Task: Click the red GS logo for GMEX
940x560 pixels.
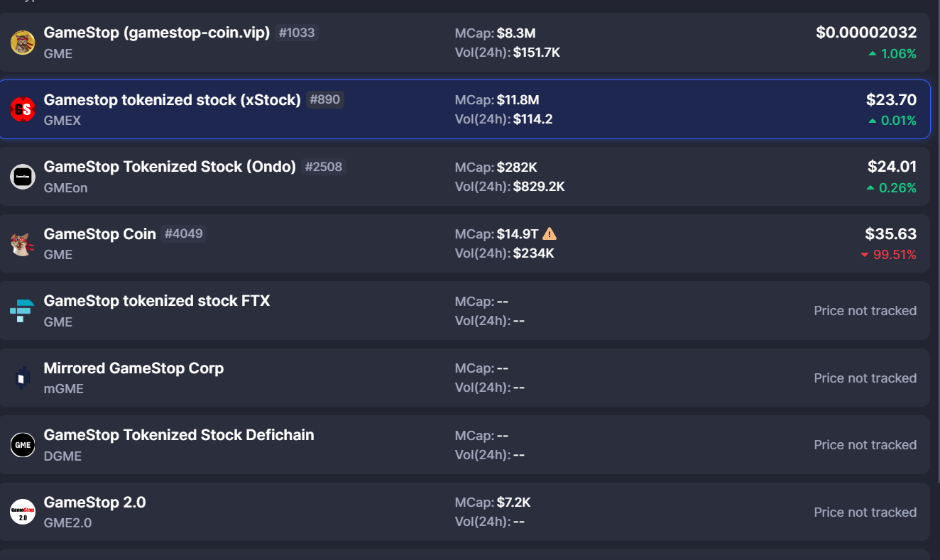Action: pyautogui.click(x=23, y=109)
